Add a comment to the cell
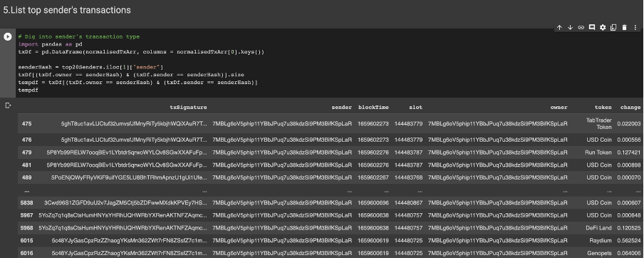This screenshot has height=258, width=644. (592, 28)
